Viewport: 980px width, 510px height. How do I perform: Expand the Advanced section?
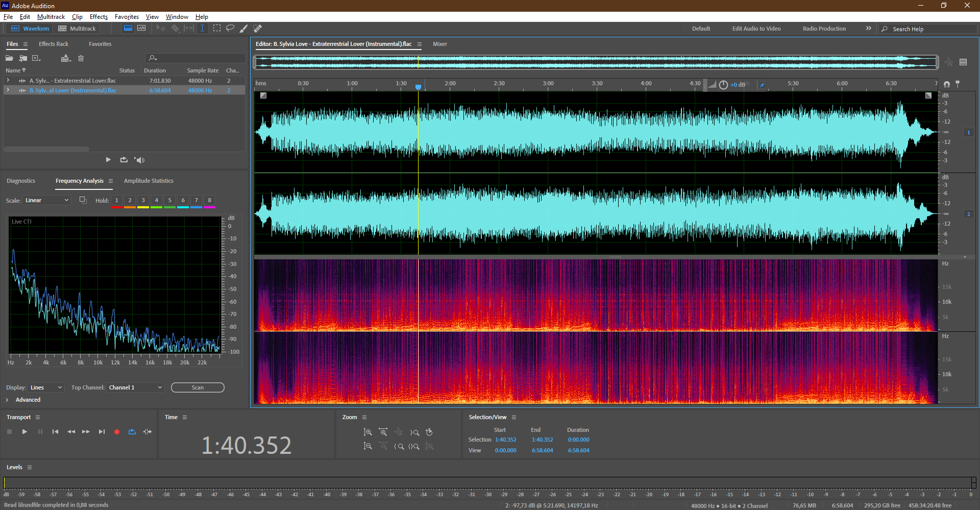click(7, 400)
